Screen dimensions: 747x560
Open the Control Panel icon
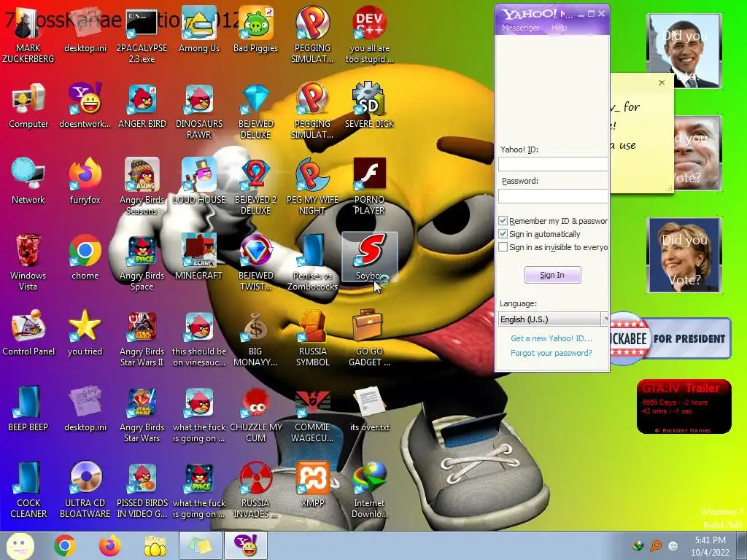(x=28, y=332)
